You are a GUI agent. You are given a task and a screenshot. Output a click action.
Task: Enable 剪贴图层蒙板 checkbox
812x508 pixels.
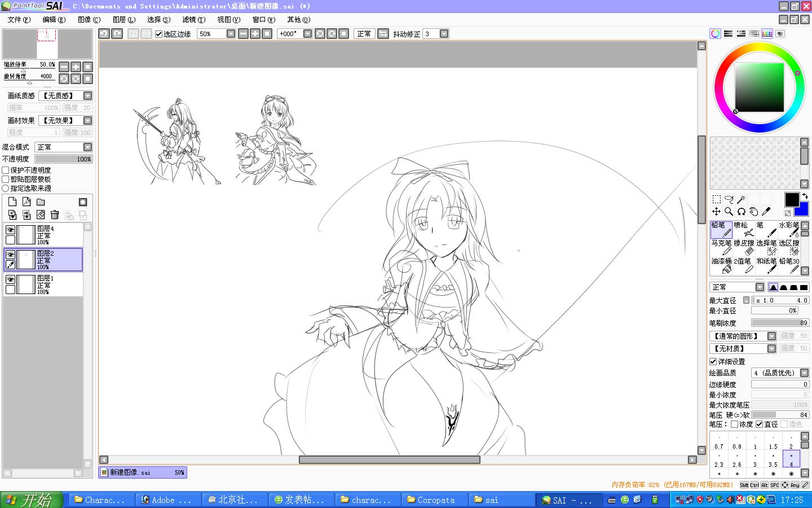tap(6, 179)
